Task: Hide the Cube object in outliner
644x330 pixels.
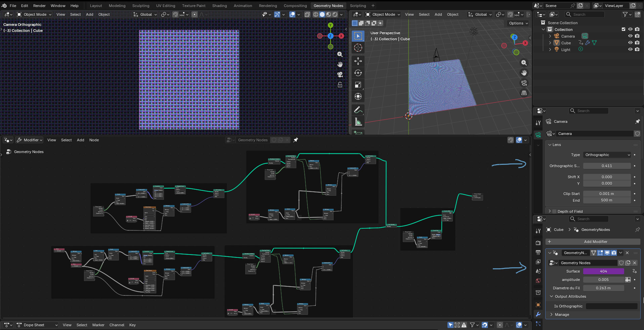Action: click(x=630, y=43)
